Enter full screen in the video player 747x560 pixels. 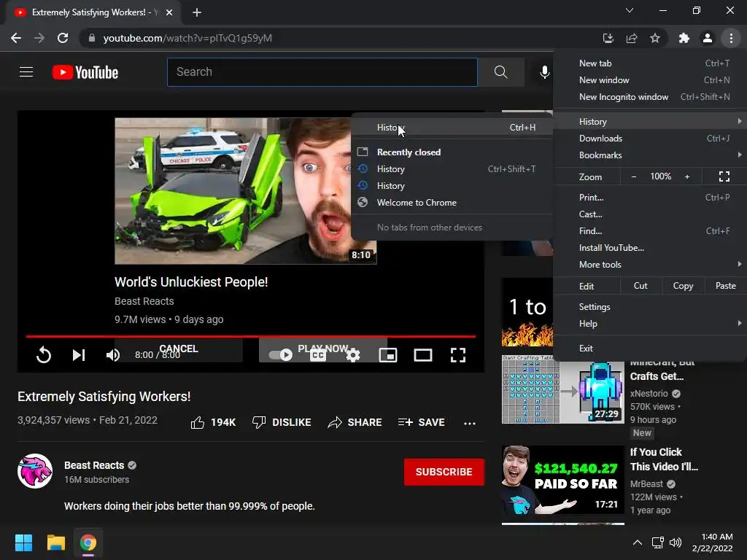click(x=458, y=355)
